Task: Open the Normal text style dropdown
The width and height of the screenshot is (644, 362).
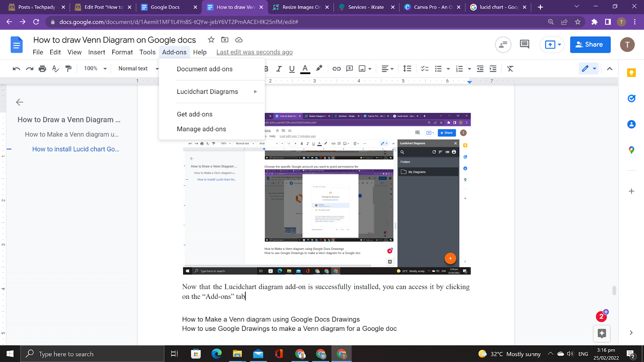Action: click(x=138, y=69)
